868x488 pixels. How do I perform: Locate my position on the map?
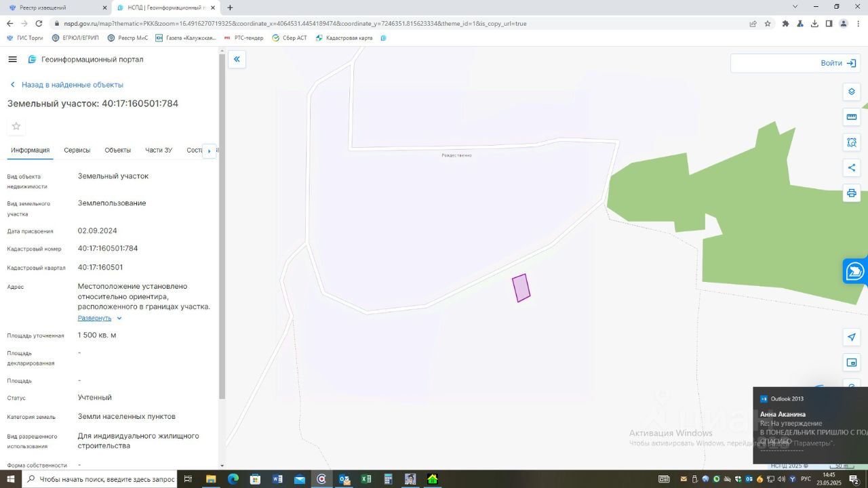[x=852, y=338]
